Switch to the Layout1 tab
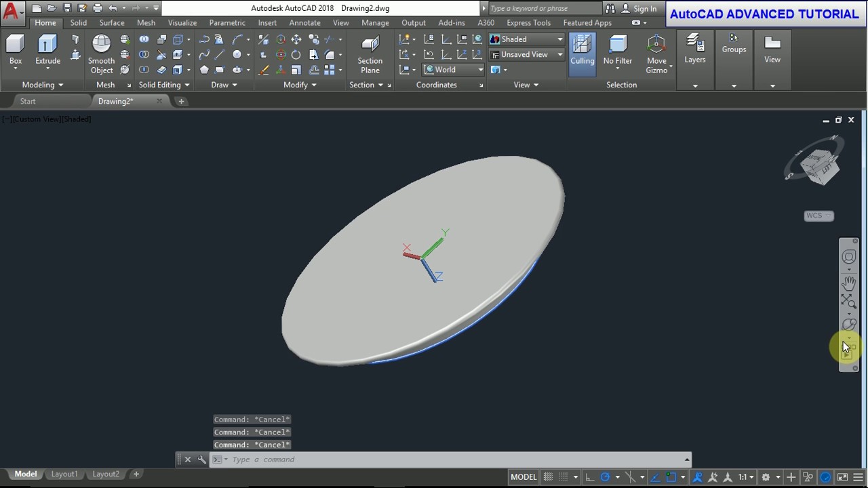Image resolution: width=868 pixels, height=488 pixels. (64, 474)
